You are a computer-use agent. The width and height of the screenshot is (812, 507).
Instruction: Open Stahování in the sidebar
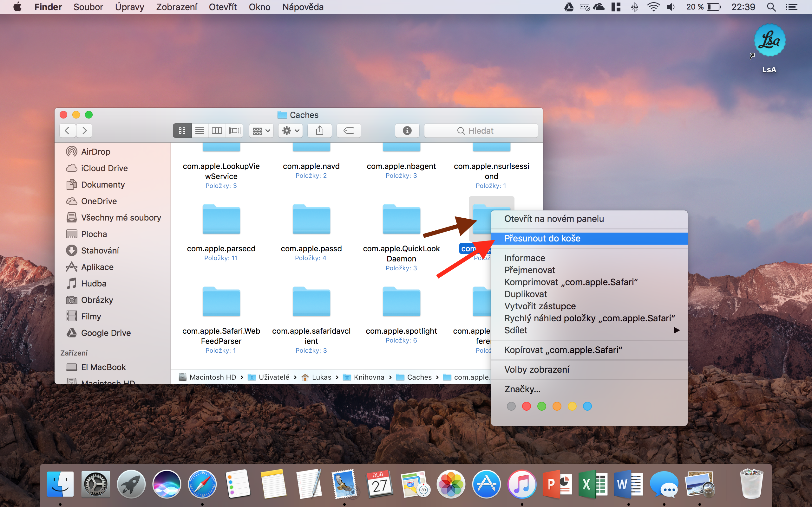[x=100, y=250]
